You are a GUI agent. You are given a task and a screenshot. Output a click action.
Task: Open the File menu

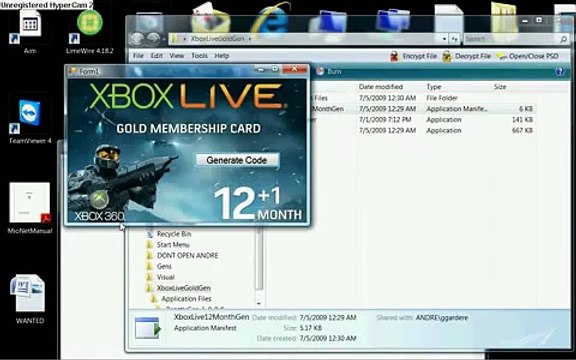pos(138,56)
